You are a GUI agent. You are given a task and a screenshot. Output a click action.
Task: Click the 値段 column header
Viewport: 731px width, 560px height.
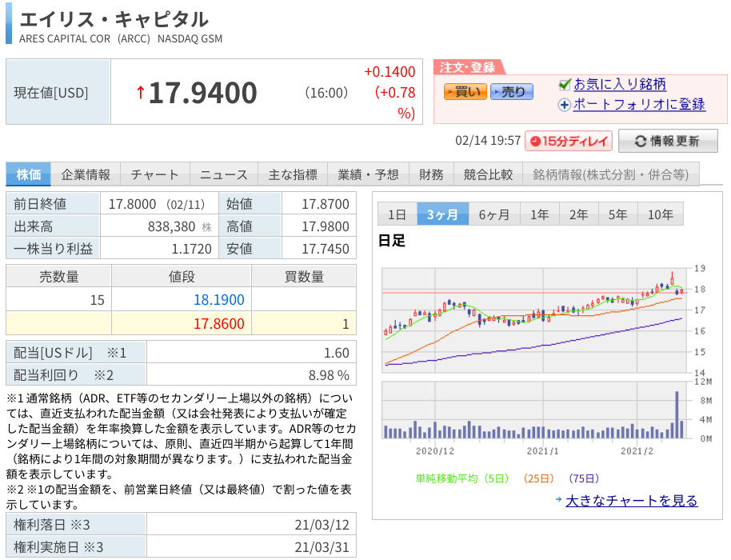tap(182, 277)
